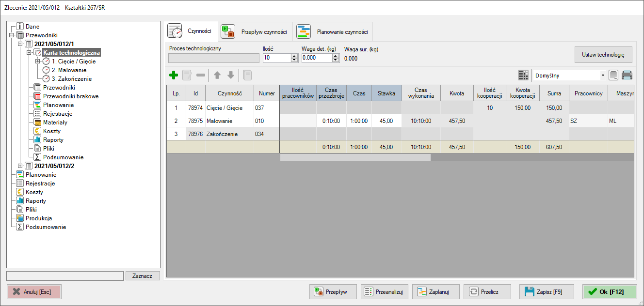644x306 pixels.
Task: Select Przewodniki brakowe in the tree
Action: tap(71, 96)
